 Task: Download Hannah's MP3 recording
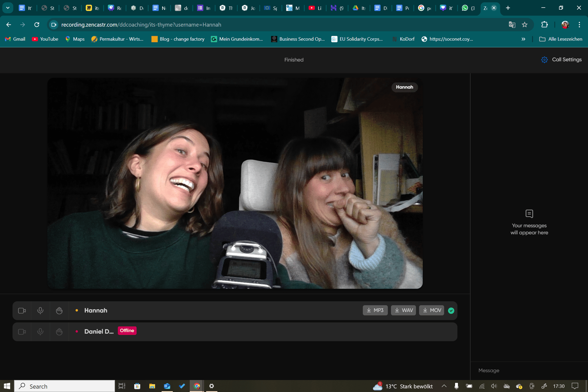(375, 310)
